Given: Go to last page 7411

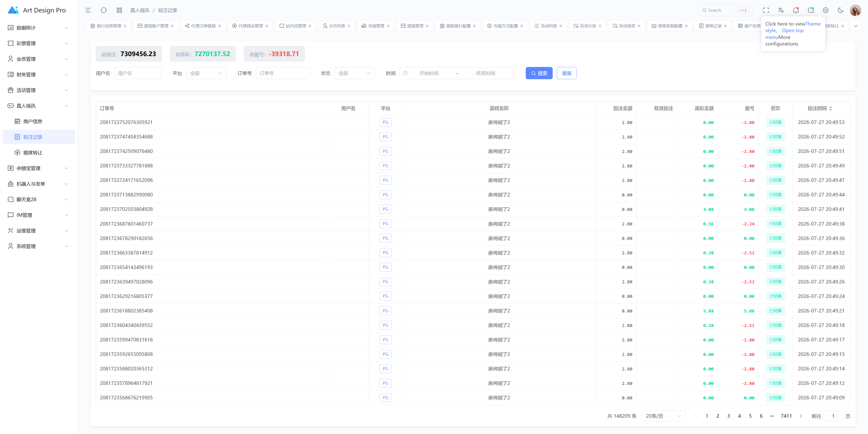Looking at the screenshot, I should point(786,416).
